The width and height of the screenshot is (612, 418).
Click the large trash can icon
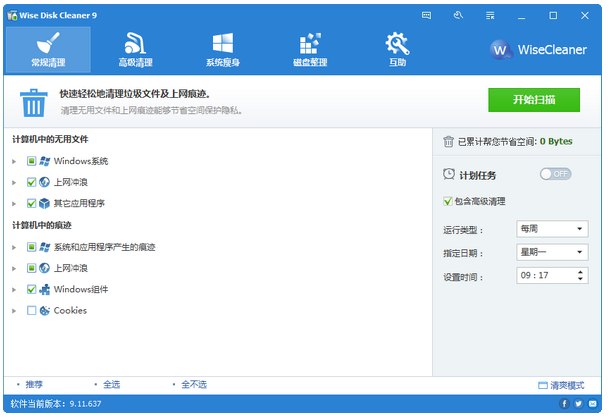pos(35,102)
